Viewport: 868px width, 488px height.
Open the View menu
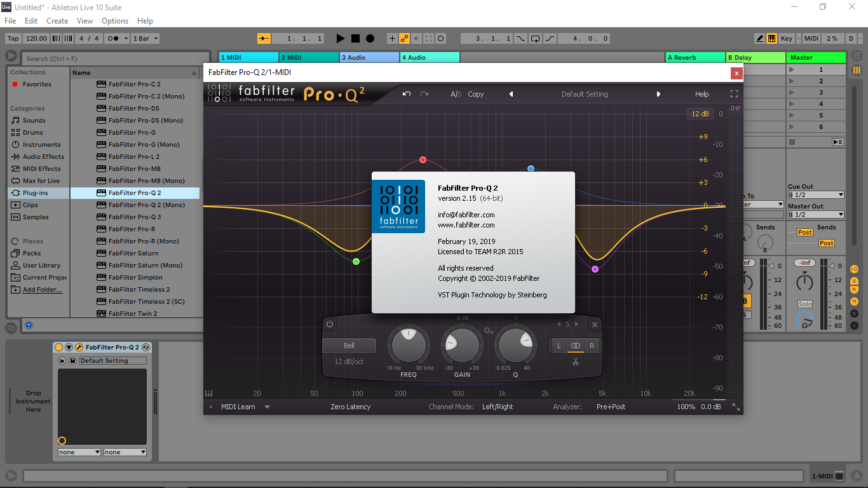[x=85, y=21]
